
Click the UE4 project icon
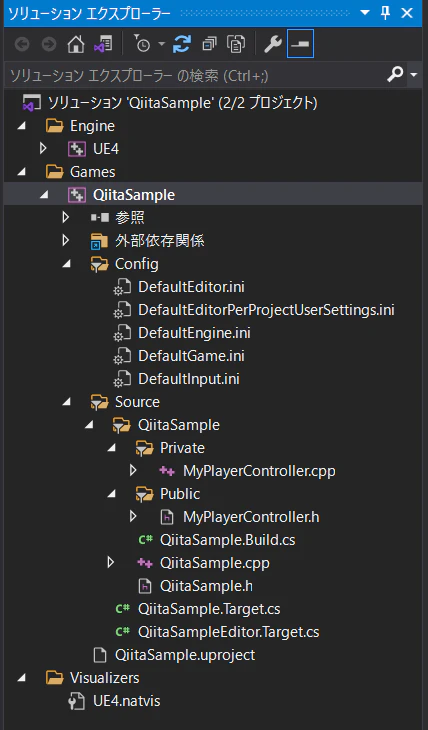(77, 149)
